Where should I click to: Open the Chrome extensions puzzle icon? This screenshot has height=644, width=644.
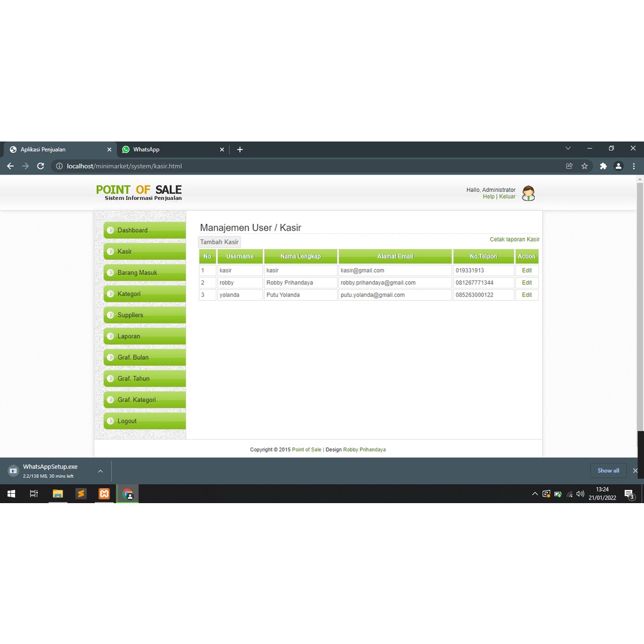[603, 166]
